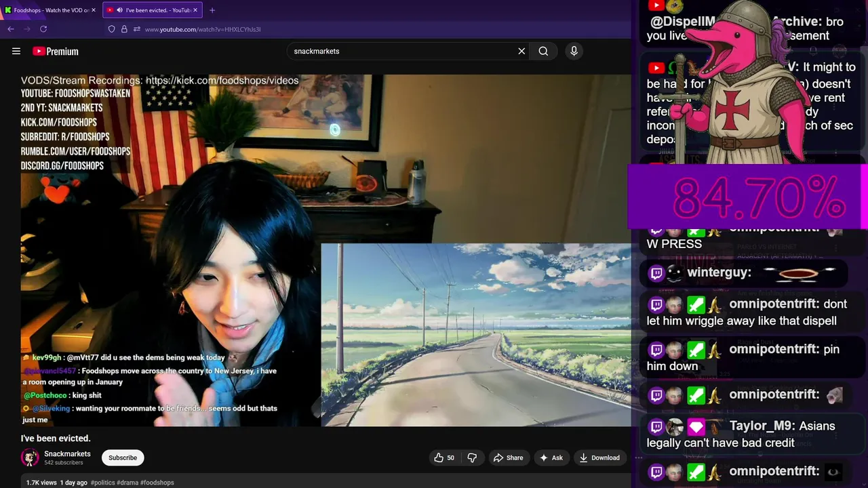The width and height of the screenshot is (868, 488).
Task: Mute audio icon on YouTube tab
Action: pos(119,10)
